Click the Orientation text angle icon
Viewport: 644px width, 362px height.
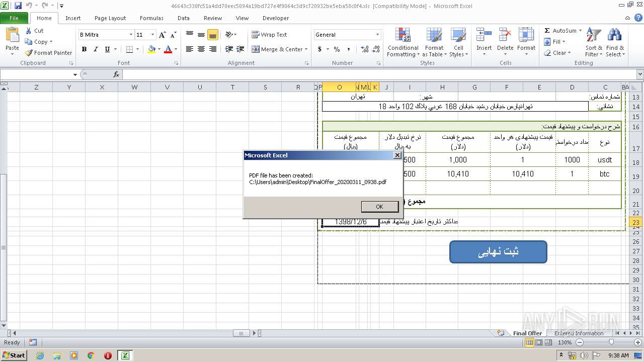(x=229, y=35)
